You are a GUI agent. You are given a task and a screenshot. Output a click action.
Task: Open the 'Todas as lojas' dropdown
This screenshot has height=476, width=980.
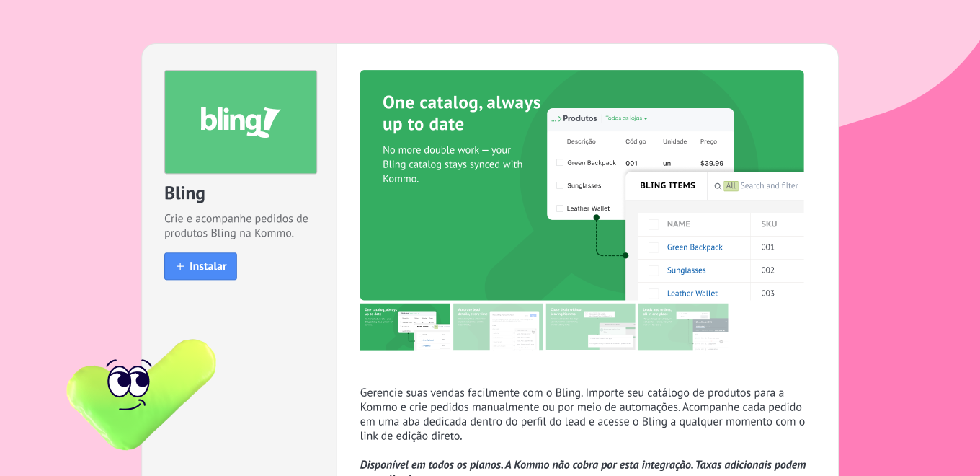[625, 118]
